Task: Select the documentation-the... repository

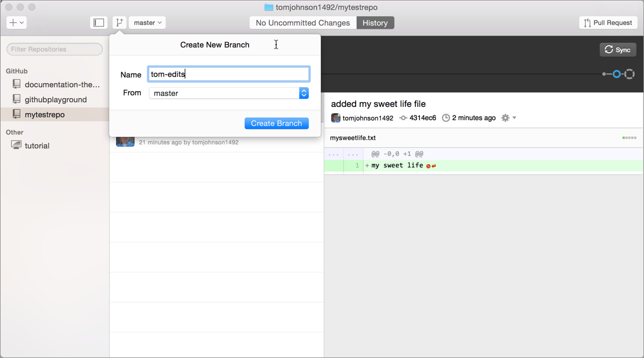Action: [62, 84]
